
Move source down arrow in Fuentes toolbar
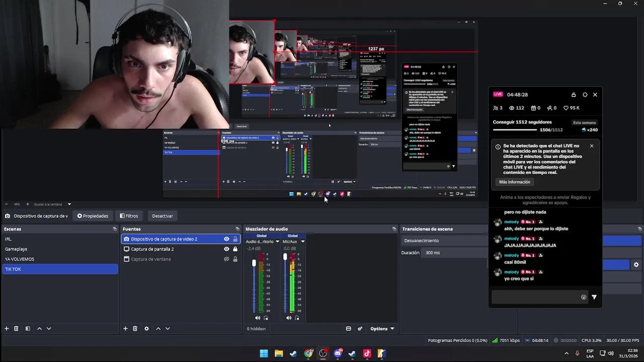click(168, 328)
